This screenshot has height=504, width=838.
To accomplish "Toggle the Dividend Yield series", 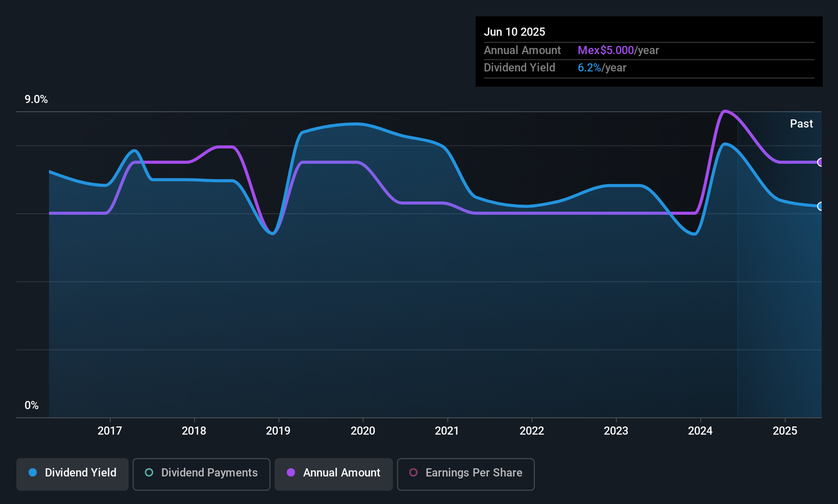I will (x=72, y=474).
